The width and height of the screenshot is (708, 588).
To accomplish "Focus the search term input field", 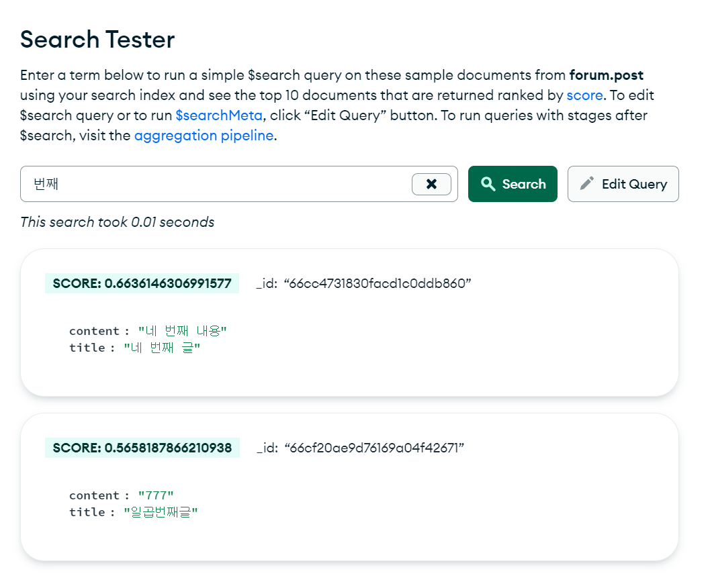I will [215, 184].
